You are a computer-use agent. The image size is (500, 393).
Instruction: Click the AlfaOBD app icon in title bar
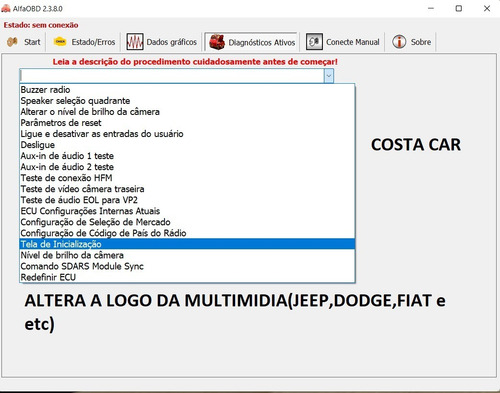6,8
